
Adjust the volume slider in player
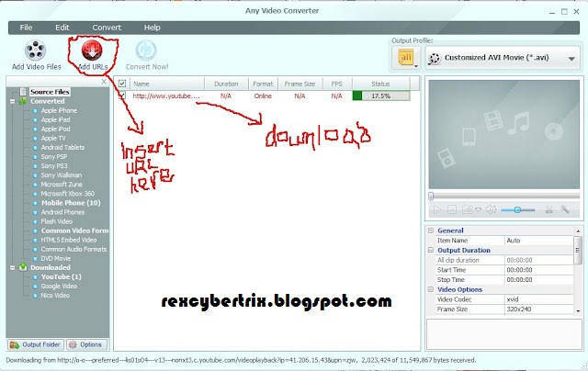517,210
